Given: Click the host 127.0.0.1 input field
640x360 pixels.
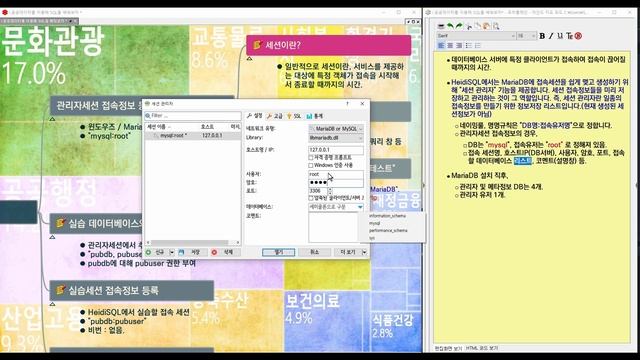Looking at the screenshot, I should pos(336,150).
